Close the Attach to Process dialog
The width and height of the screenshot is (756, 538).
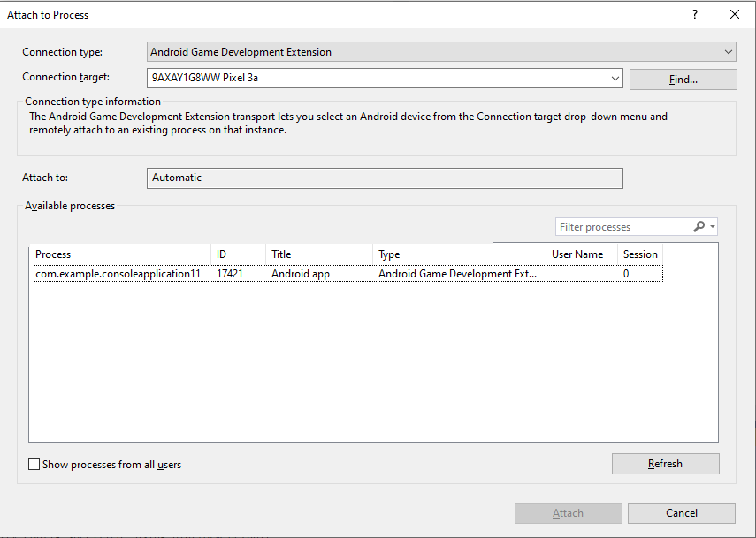[734, 14]
